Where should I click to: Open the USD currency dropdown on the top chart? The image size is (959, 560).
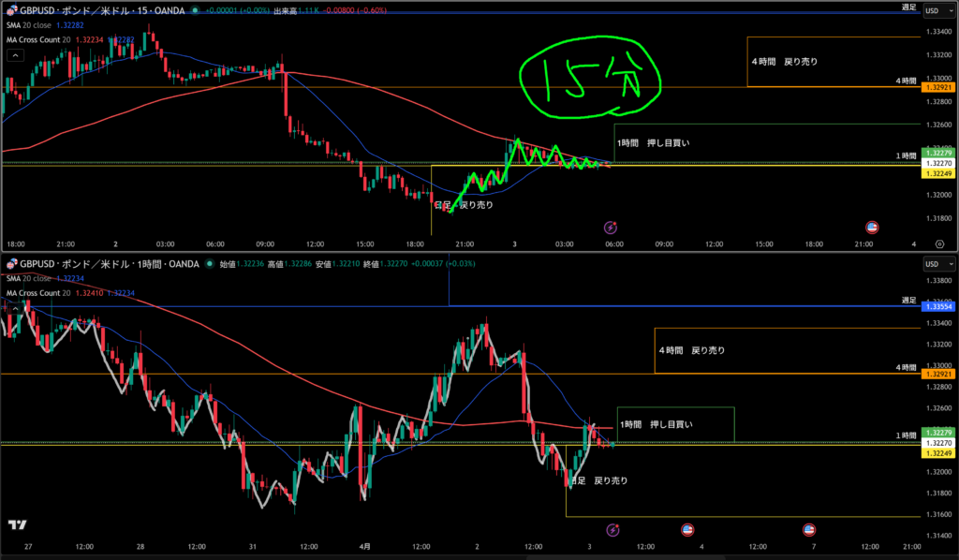tap(939, 11)
